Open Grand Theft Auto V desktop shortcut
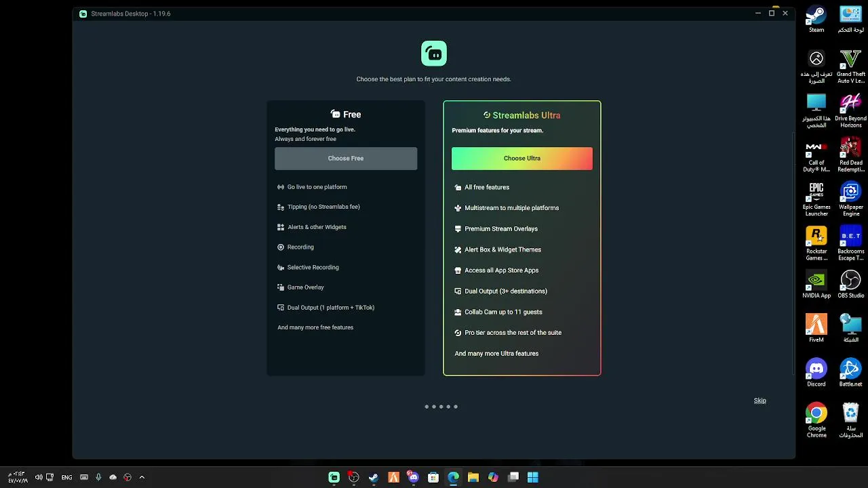The width and height of the screenshot is (868, 488). click(x=850, y=66)
